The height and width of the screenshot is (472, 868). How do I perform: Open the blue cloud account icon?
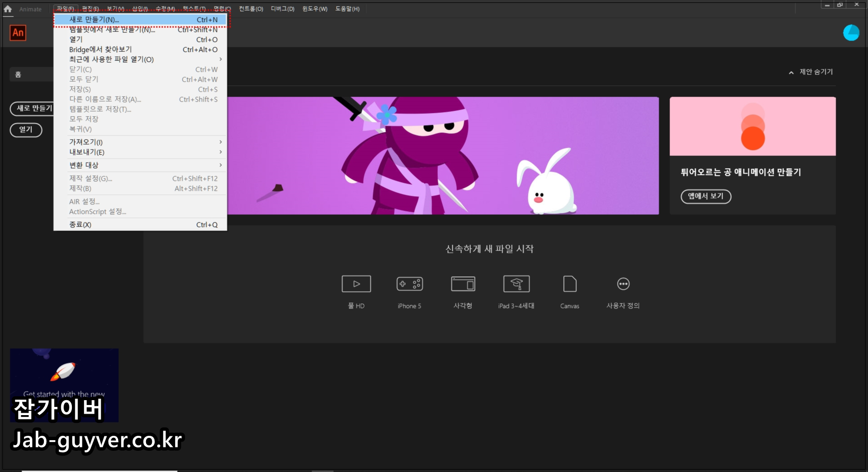pos(851,33)
